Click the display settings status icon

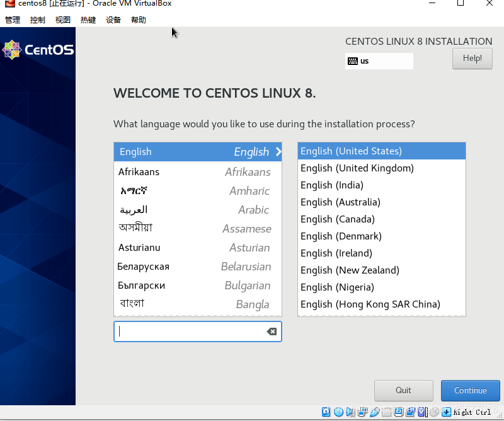[399, 412]
